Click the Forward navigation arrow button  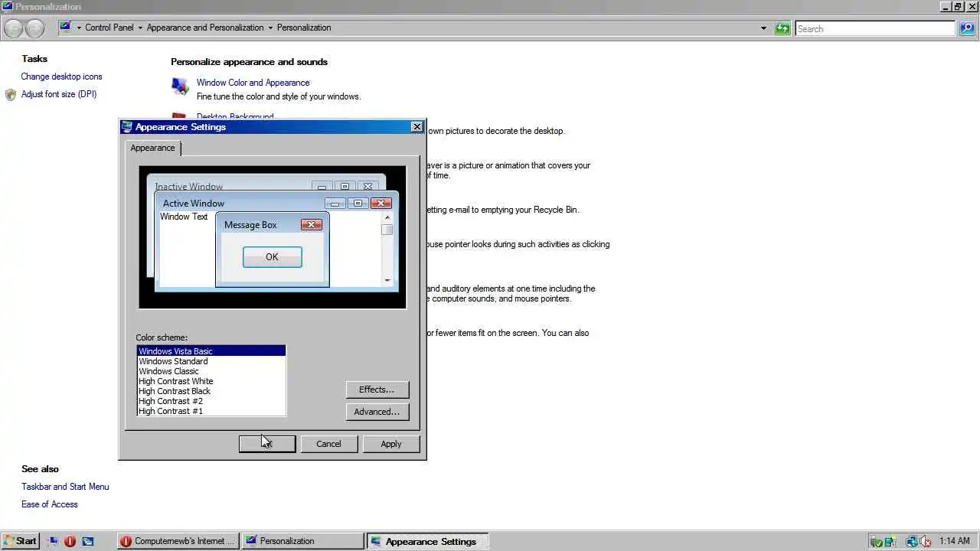pos(35,28)
